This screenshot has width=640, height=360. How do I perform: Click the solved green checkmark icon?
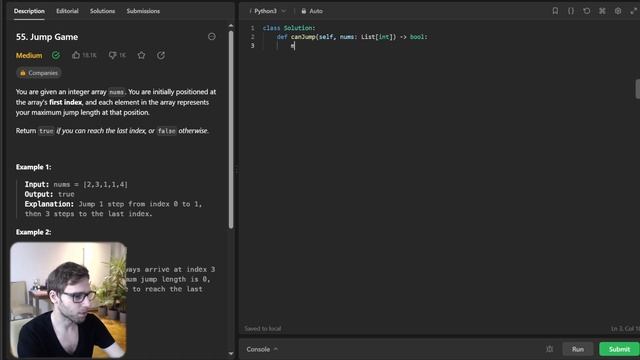pos(56,55)
